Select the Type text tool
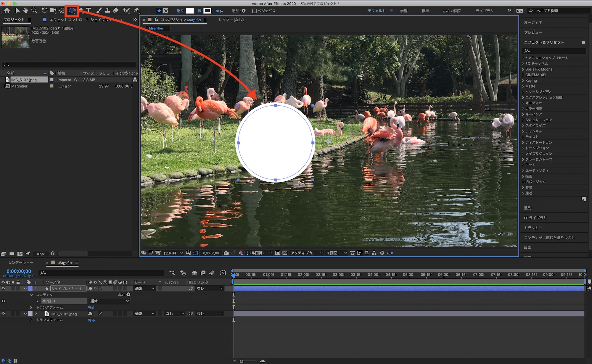This screenshot has height=364, width=592. pos(89,11)
